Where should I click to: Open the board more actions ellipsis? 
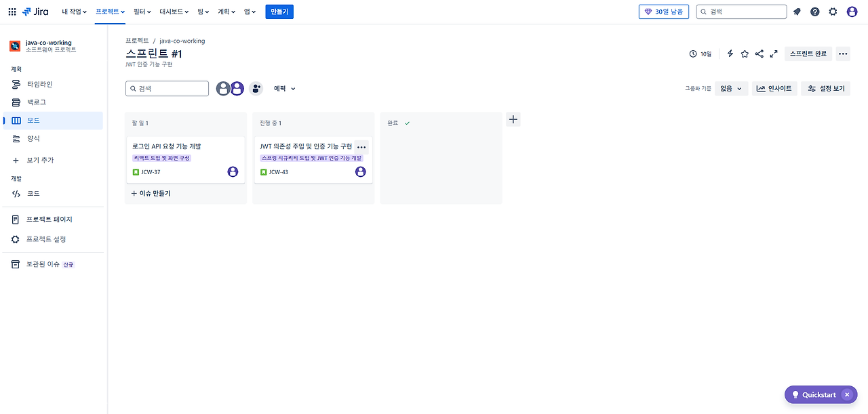tap(843, 54)
